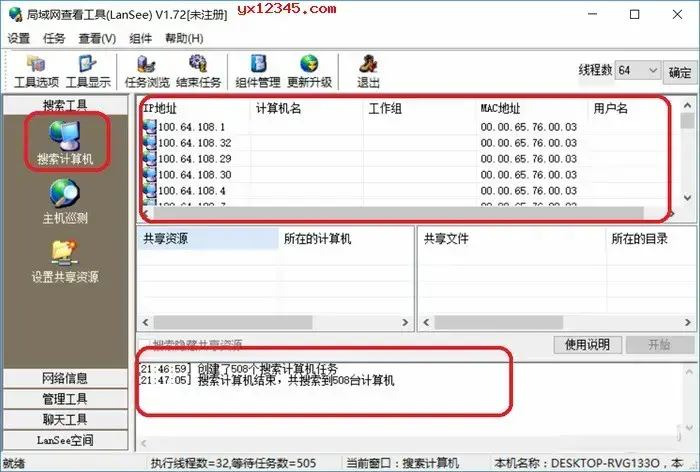Expand the 搜索工具 sidebar section

65,104
